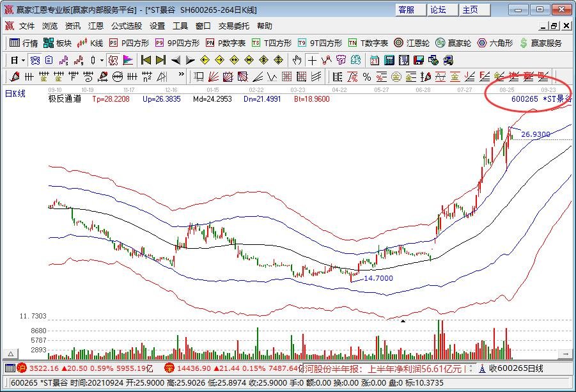This screenshot has height=392, width=576.
Task: Open the 交易委托 menu
Action: [233, 26]
